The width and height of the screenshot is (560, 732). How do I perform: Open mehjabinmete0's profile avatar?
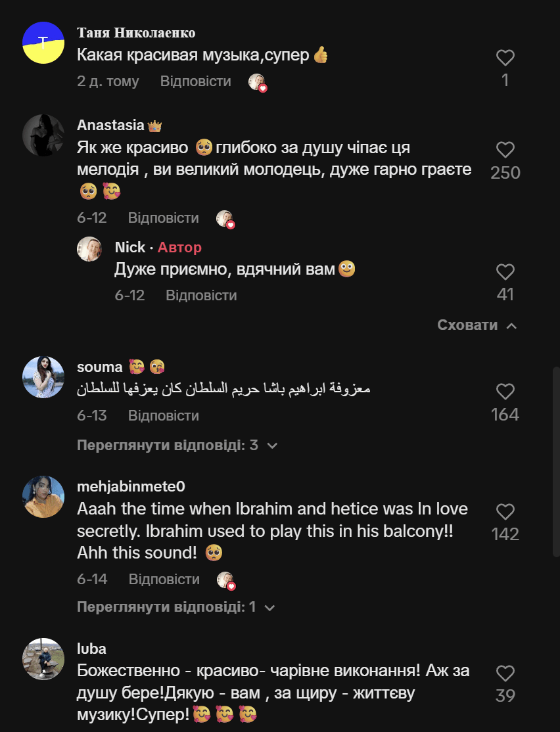(43, 497)
